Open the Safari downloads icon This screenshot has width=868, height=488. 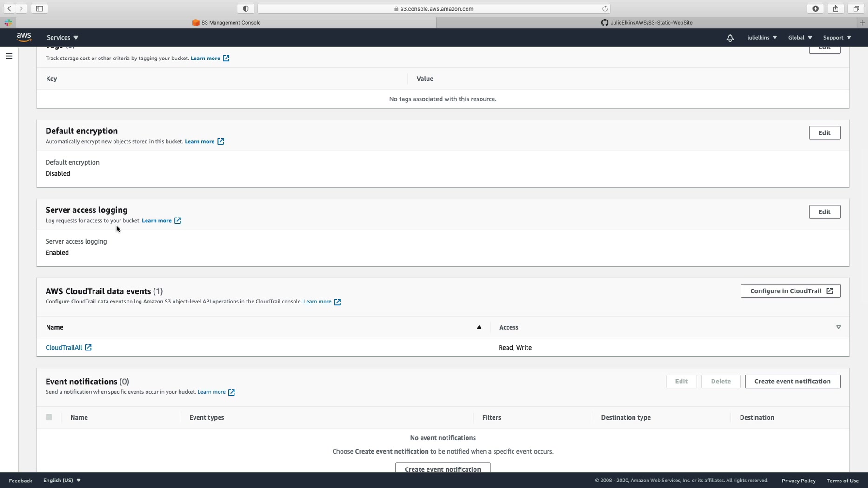tap(815, 8)
